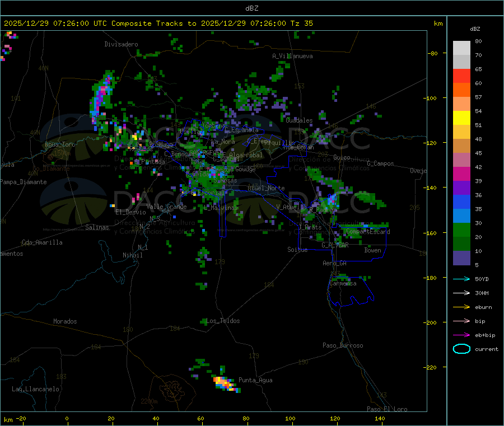This screenshot has height=426, width=504.
Task: Click the Cda_Amarilla map label
Action: (x=42, y=242)
